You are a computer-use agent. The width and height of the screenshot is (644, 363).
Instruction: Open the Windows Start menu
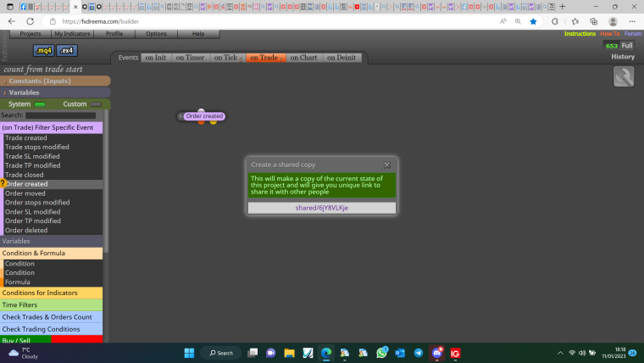[189, 353]
